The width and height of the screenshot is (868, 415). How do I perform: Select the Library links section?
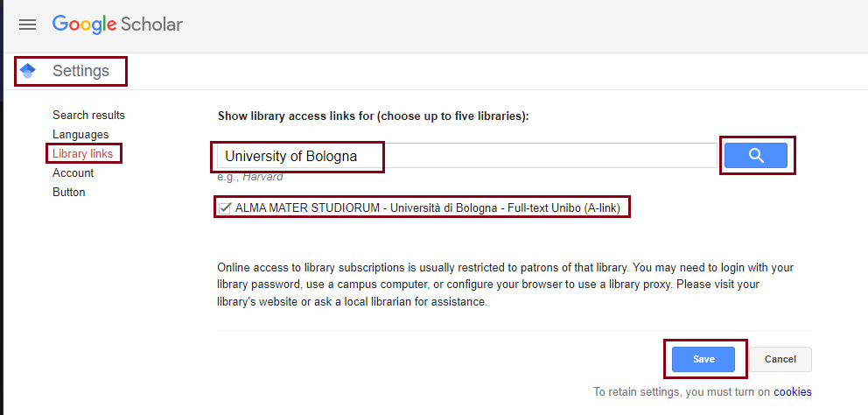click(82, 154)
